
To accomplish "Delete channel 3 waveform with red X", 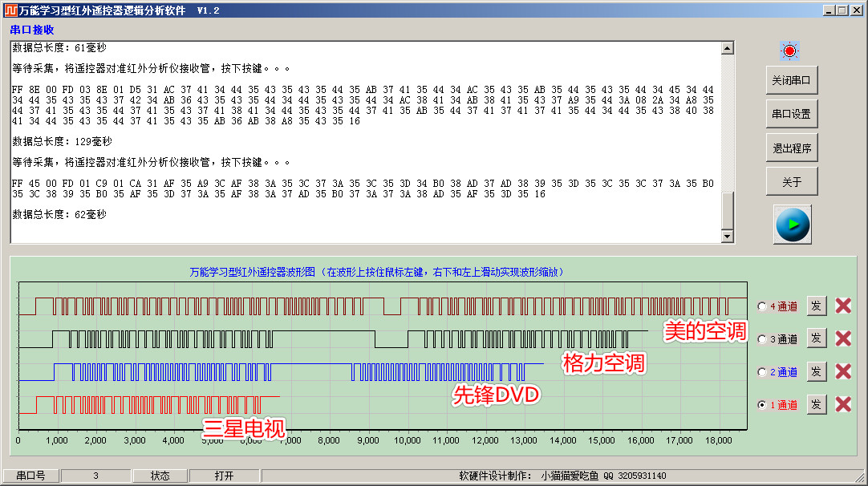I will pos(843,338).
